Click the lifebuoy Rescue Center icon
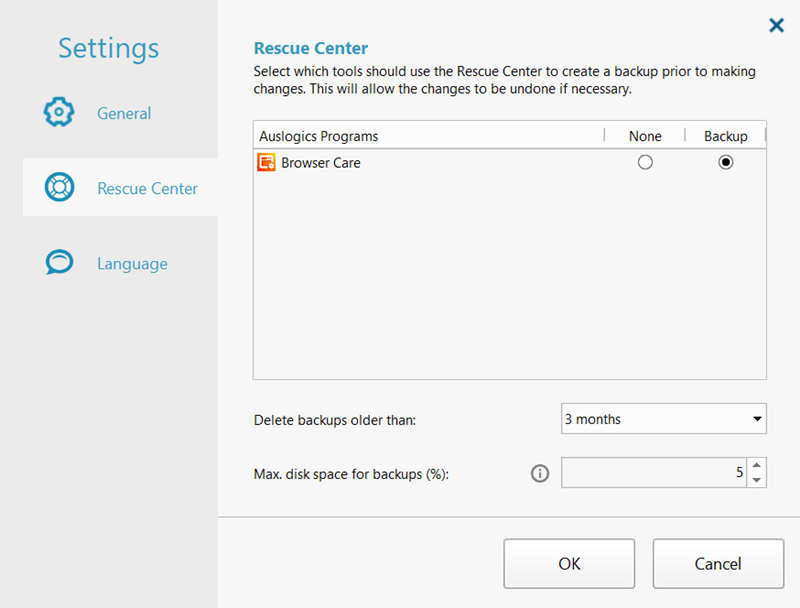Viewport: 800px width, 608px height. point(59,188)
